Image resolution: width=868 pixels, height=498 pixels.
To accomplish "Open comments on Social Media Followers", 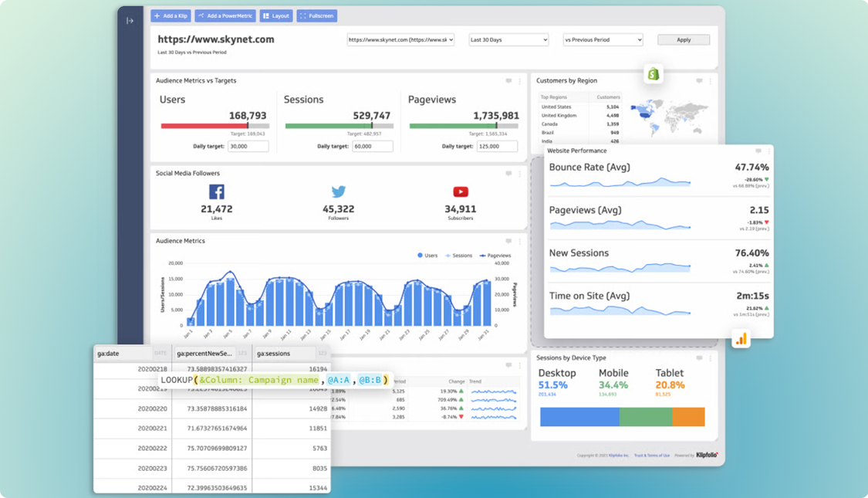I will click(508, 174).
